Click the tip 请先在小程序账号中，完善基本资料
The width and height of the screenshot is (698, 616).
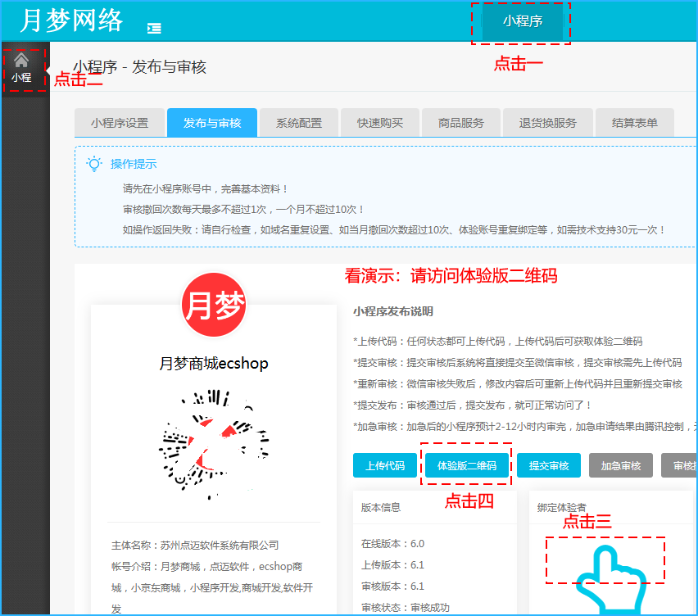coord(205,189)
